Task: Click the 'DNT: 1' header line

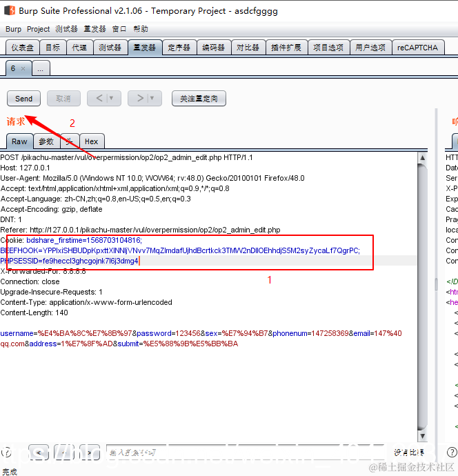Action: [11, 219]
